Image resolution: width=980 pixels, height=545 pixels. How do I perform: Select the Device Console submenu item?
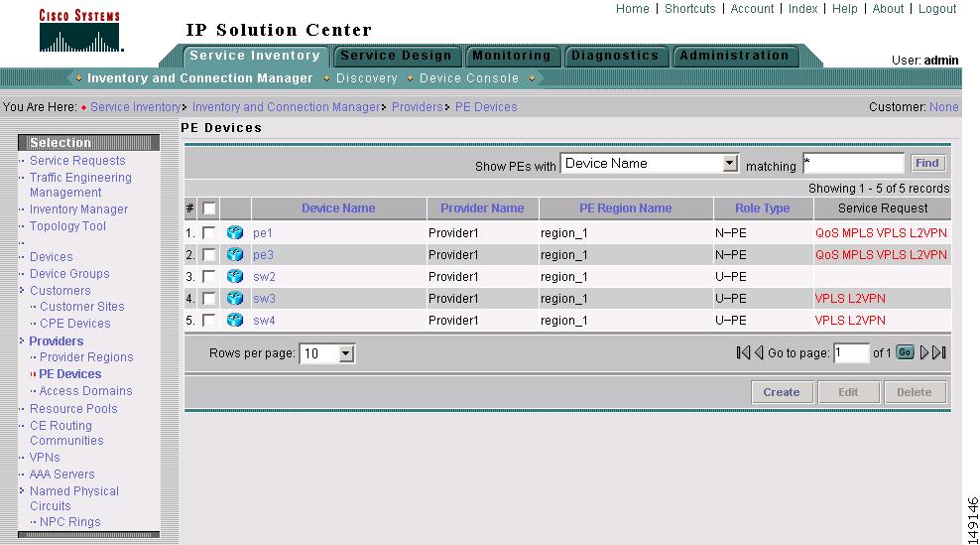tap(469, 78)
